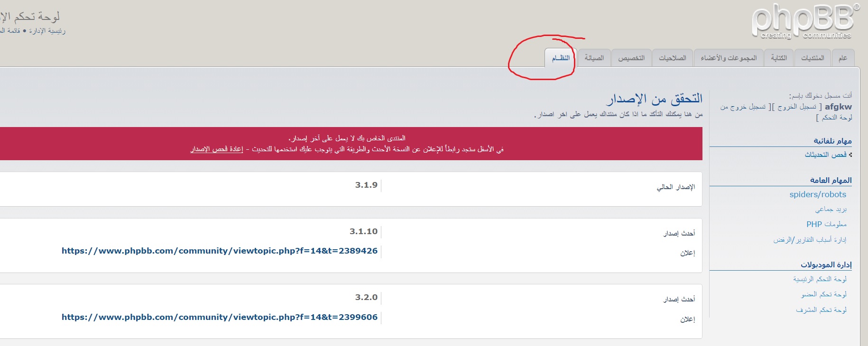
Task: Click the تسجيل الخروج link
Action: pyautogui.click(x=797, y=107)
